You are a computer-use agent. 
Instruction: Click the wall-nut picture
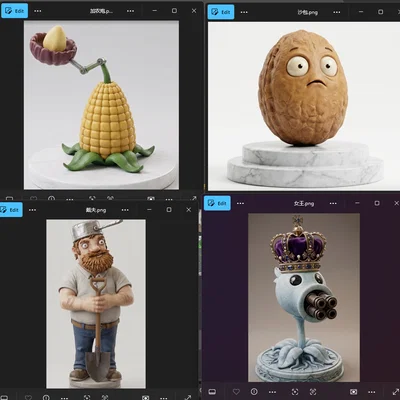coord(304,106)
